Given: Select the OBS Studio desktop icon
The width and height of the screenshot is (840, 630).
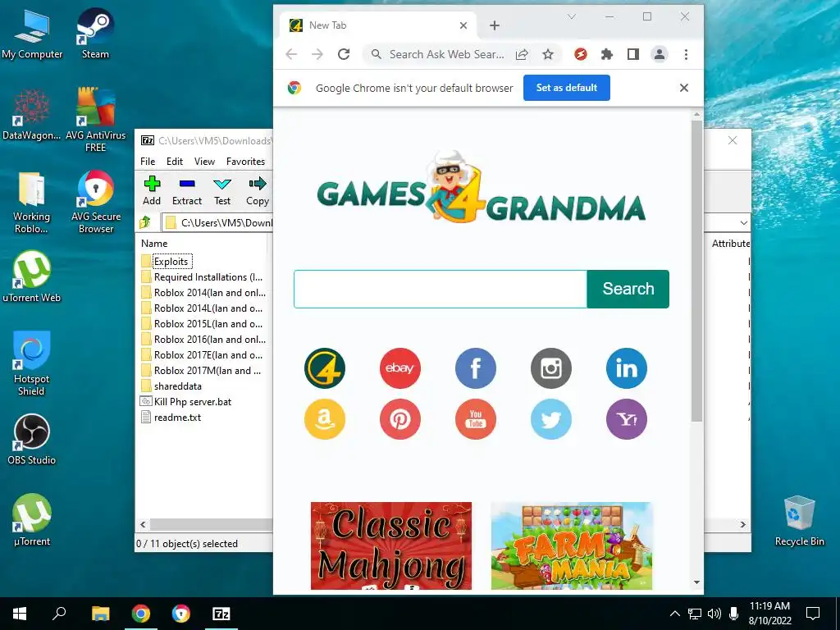Looking at the screenshot, I should [x=32, y=440].
